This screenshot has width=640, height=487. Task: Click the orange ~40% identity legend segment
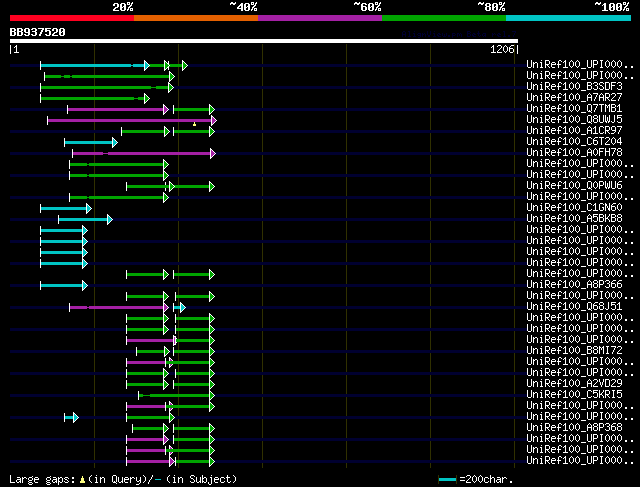196,18
